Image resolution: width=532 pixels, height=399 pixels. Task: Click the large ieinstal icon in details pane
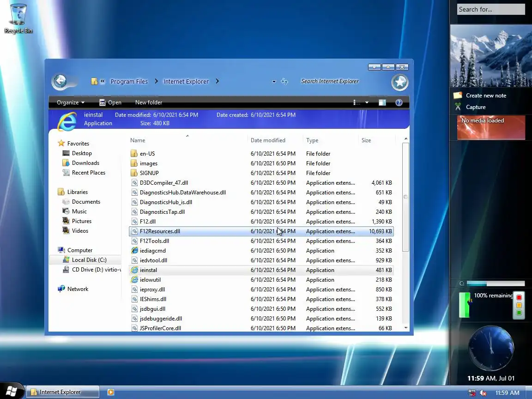pyautogui.click(x=67, y=121)
